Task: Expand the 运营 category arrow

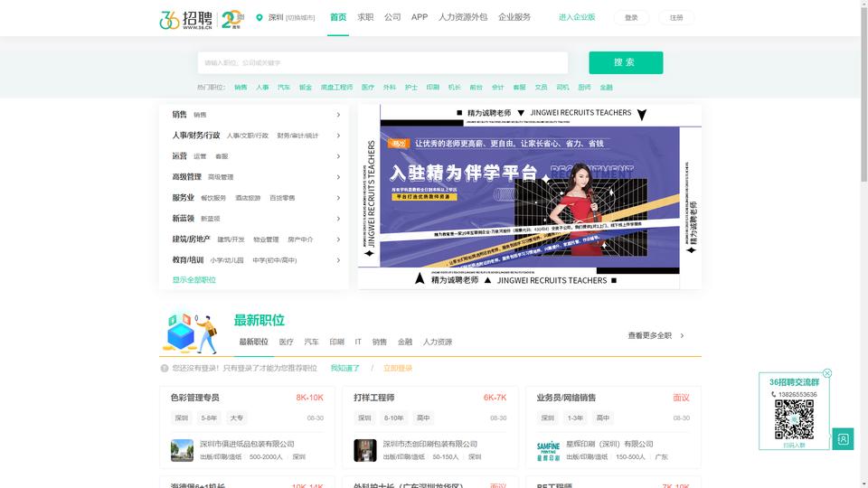Action: click(338, 156)
